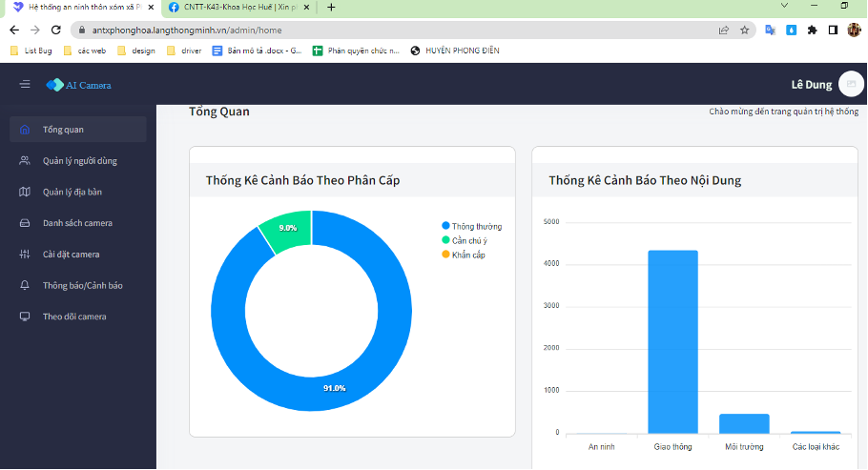Toggle Khẩn cấp legend series
Screen dimensions: 868x470
(x=466, y=255)
